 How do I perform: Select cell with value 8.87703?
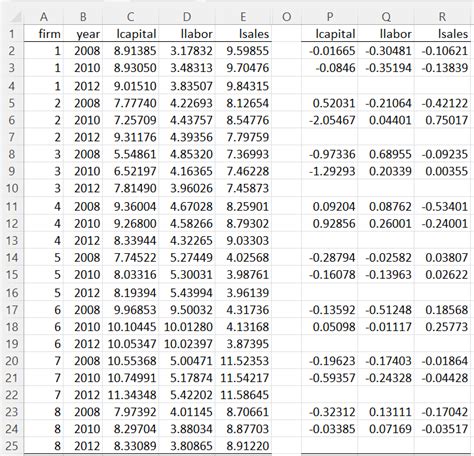(x=243, y=429)
